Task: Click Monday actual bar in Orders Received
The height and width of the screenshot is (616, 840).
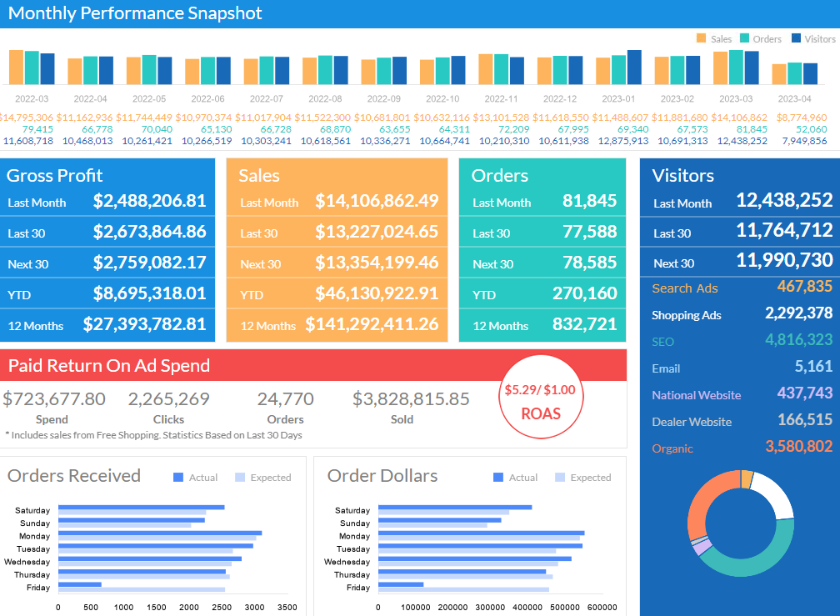Action: (x=160, y=533)
